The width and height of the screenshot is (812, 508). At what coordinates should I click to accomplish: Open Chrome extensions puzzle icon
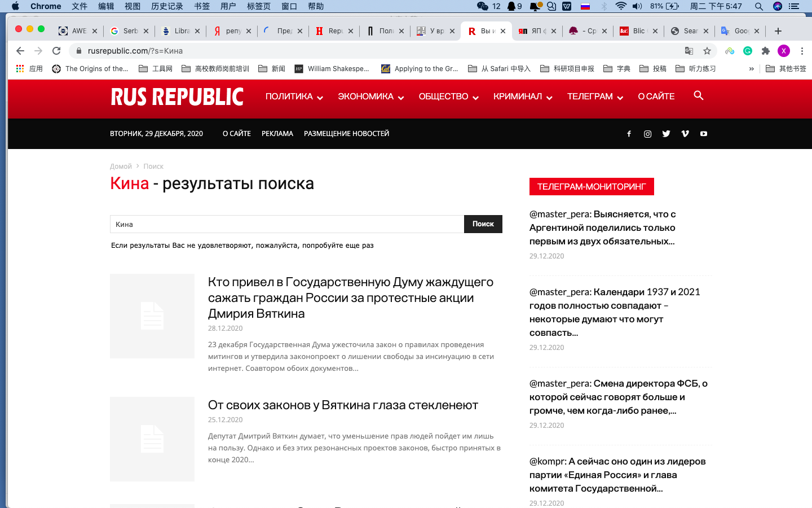tap(766, 51)
